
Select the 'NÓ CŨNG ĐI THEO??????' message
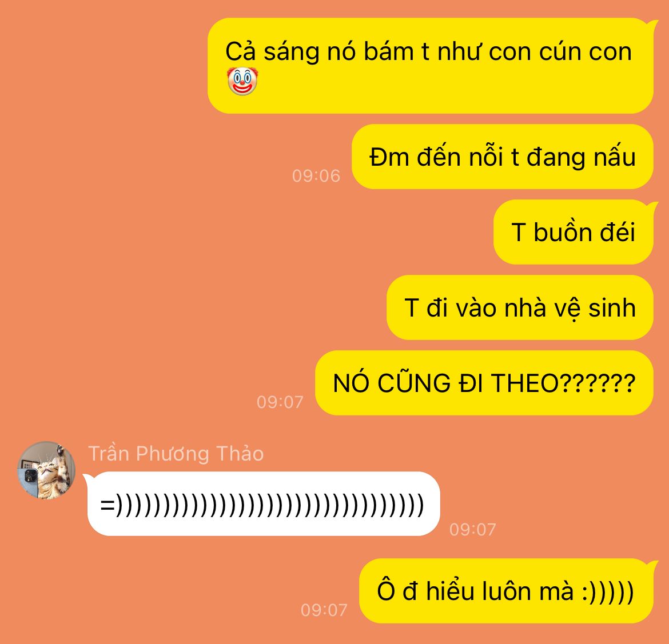click(484, 382)
